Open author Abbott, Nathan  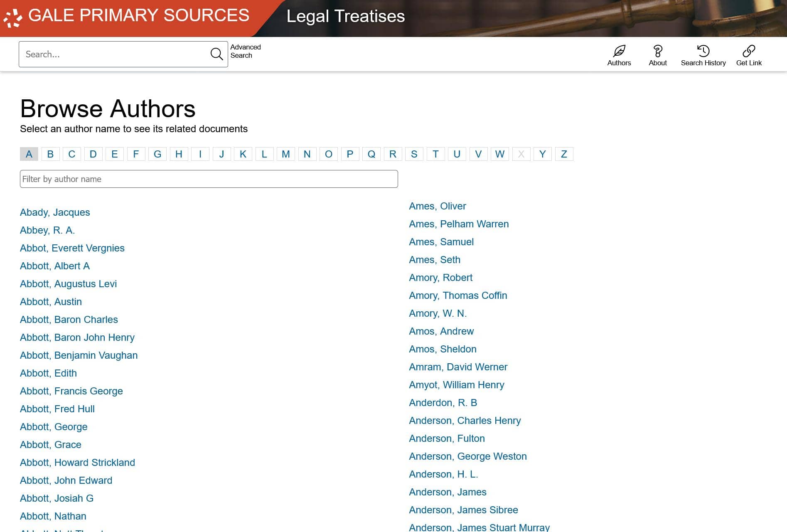tap(53, 516)
